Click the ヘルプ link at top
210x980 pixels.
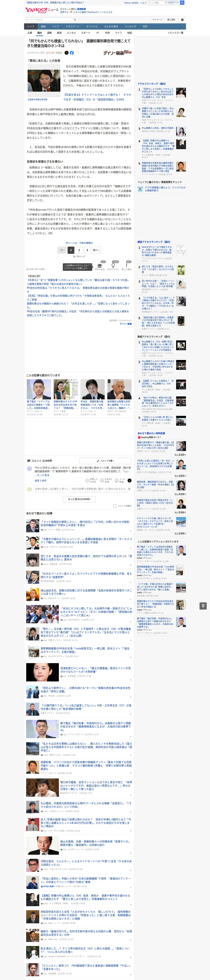(x=143, y=3)
